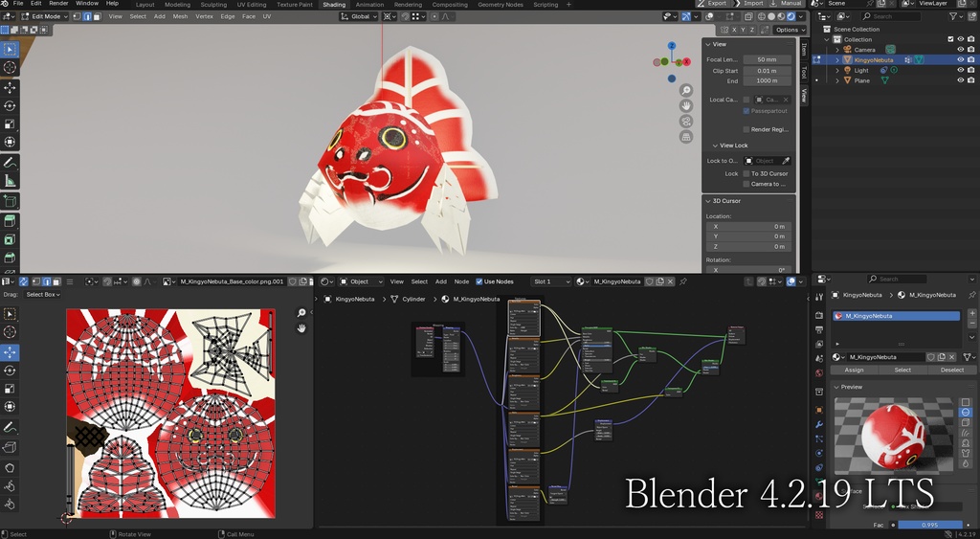Select the Rotate tool in 3D viewport toolbar
The image size is (980, 539).
pyautogui.click(x=10, y=106)
